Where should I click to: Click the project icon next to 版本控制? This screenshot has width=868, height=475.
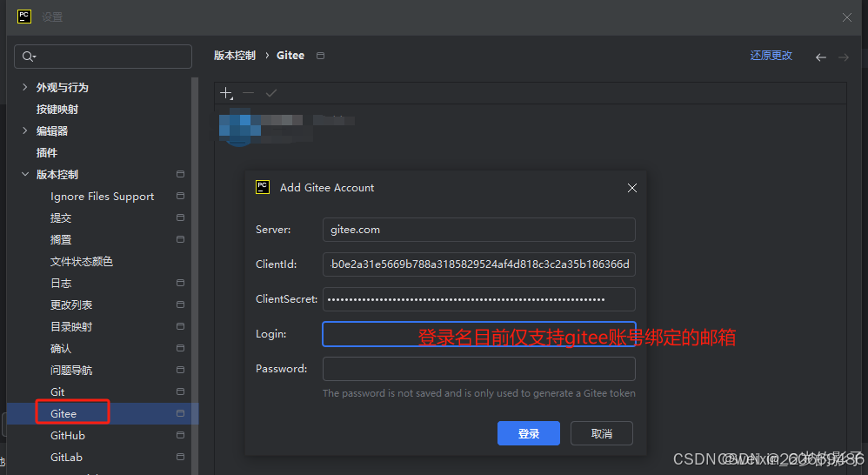(x=180, y=174)
